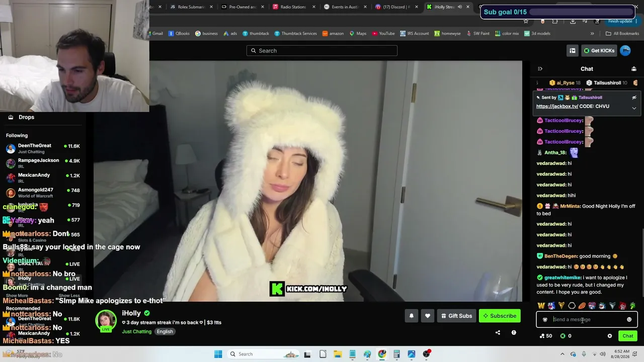Viewport: 644px width, 362px height.
Task: Click the Kick search field
Action: tap(322, 51)
